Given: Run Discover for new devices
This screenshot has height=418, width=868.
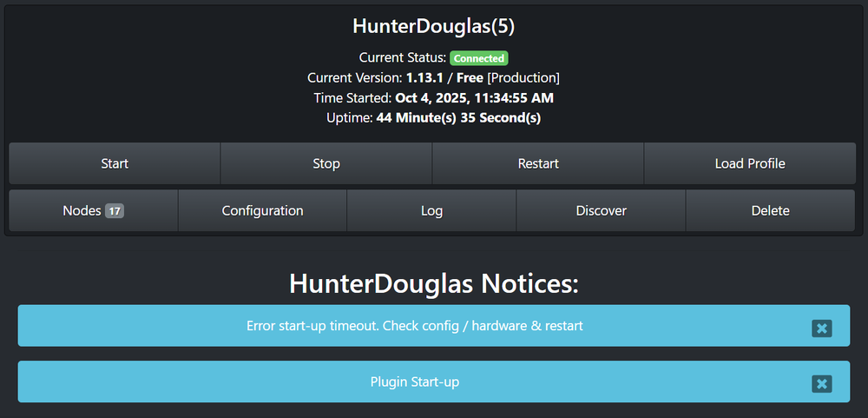Looking at the screenshot, I should 601,210.
